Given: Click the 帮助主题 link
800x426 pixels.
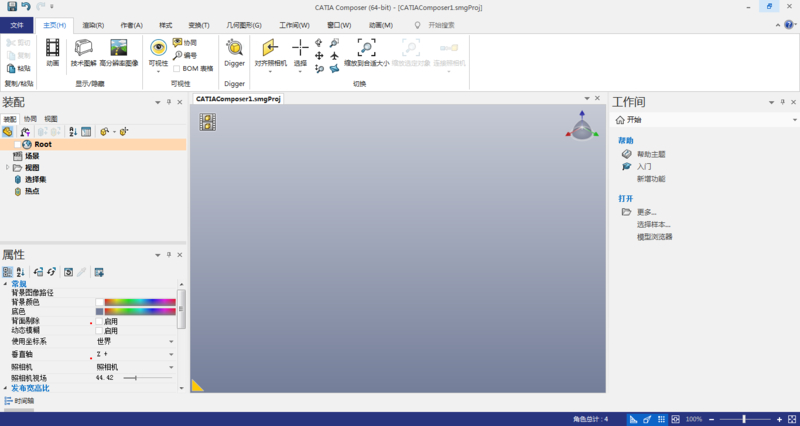Looking at the screenshot, I should coord(651,154).
